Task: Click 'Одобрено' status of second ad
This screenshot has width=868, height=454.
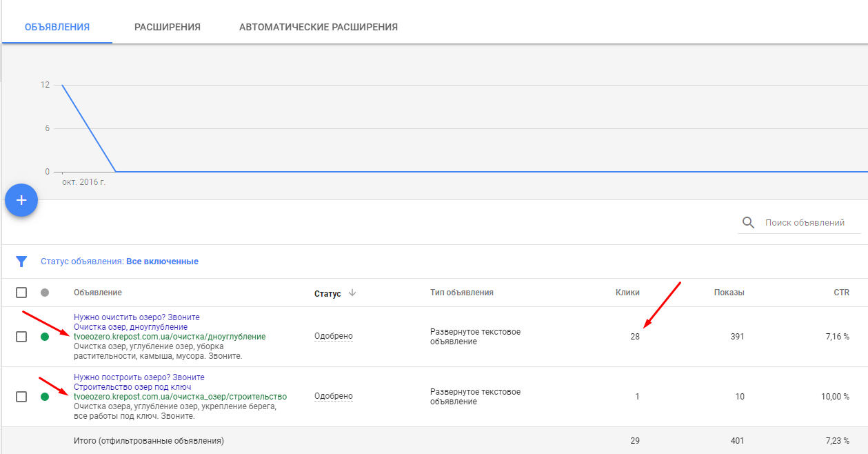Action: pyautogui.click(x=333, y=396)
